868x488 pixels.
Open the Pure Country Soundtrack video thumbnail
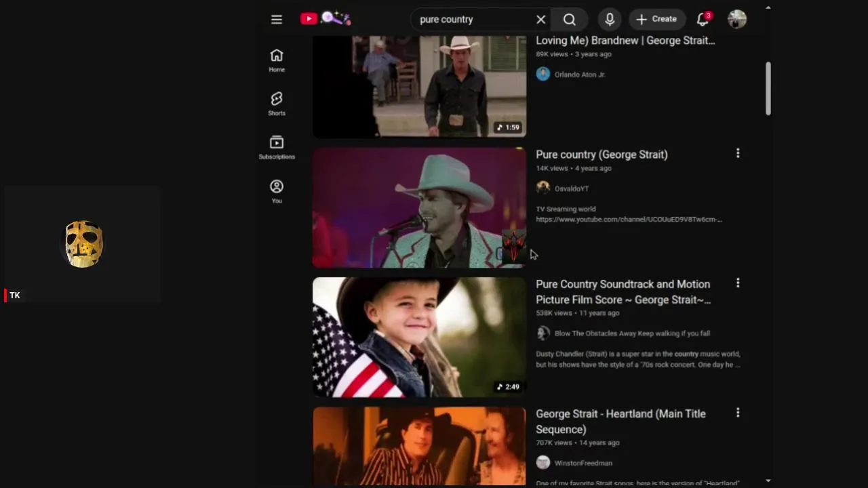tap(419, 337)
